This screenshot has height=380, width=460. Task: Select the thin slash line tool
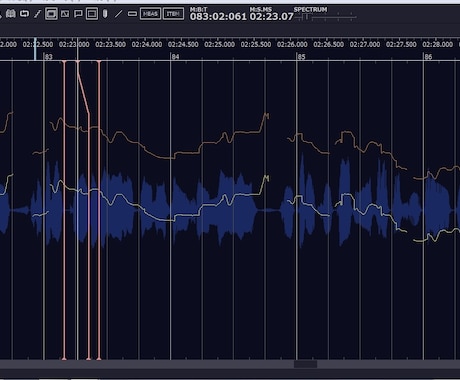(118, 14)
